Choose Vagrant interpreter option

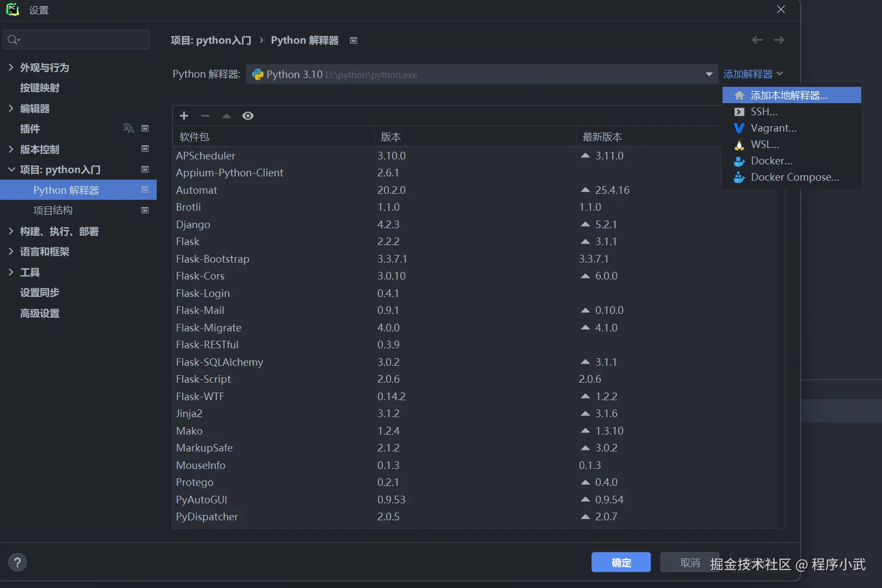point(791,128)
